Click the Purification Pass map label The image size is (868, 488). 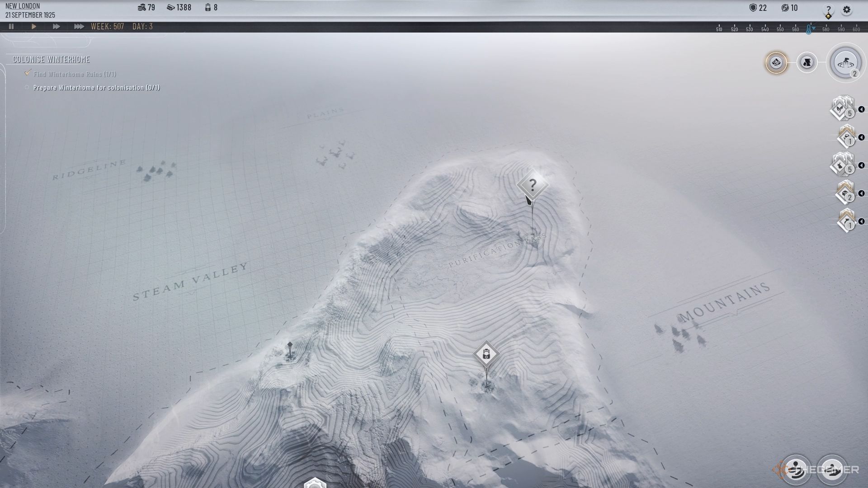click(497, 250)
